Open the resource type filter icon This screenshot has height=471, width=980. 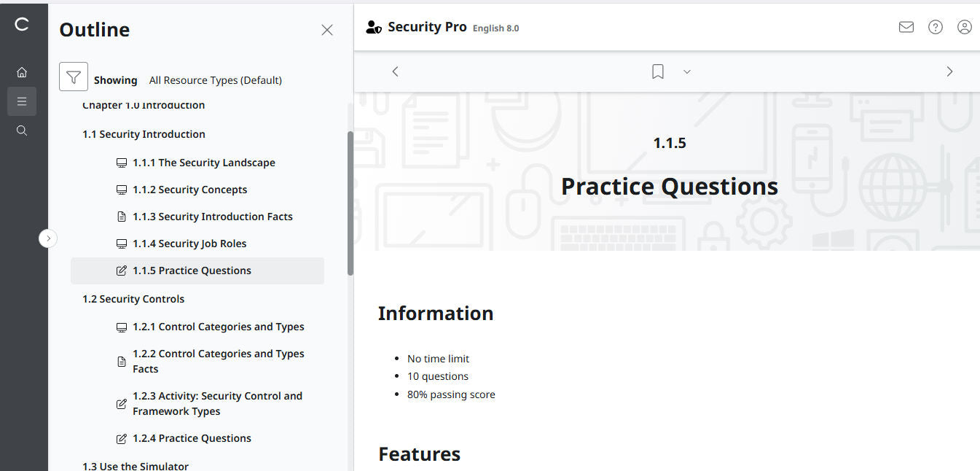pyautogui.click(x=73, y=76)
